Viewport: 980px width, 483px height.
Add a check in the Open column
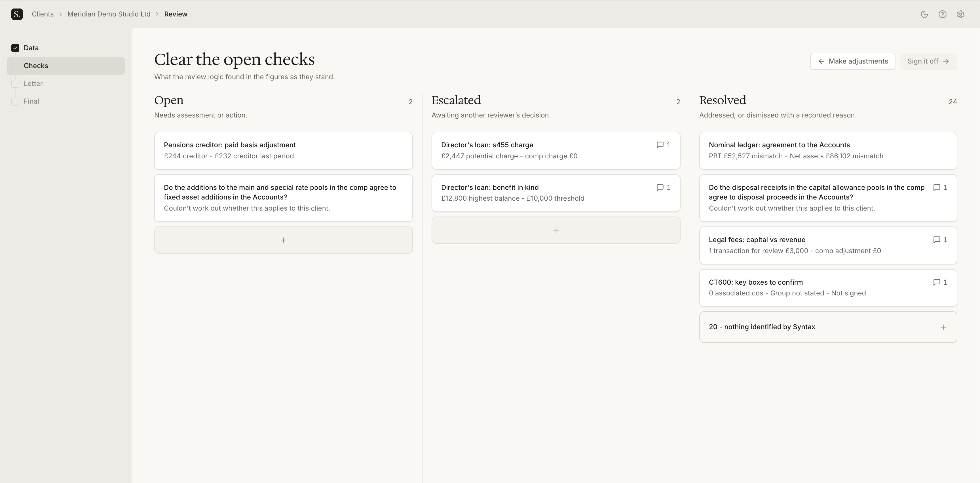(x=284, y=240)
